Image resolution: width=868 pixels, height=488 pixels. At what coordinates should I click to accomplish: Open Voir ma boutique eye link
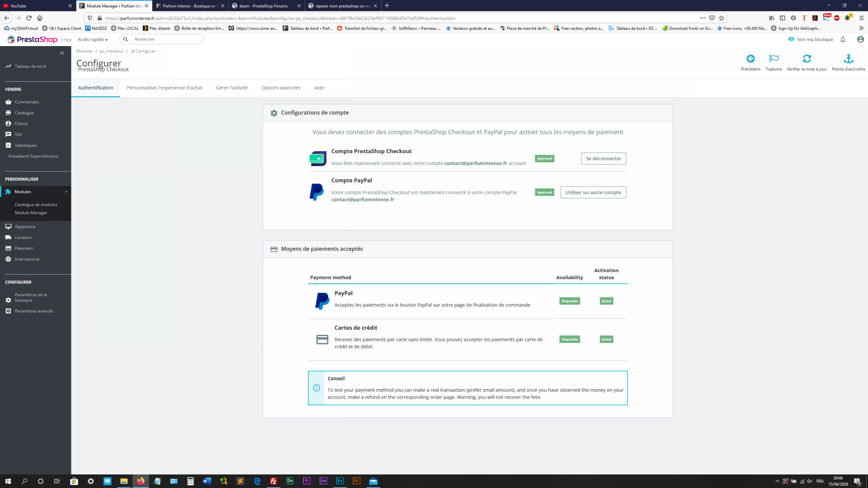pos(810,39)
